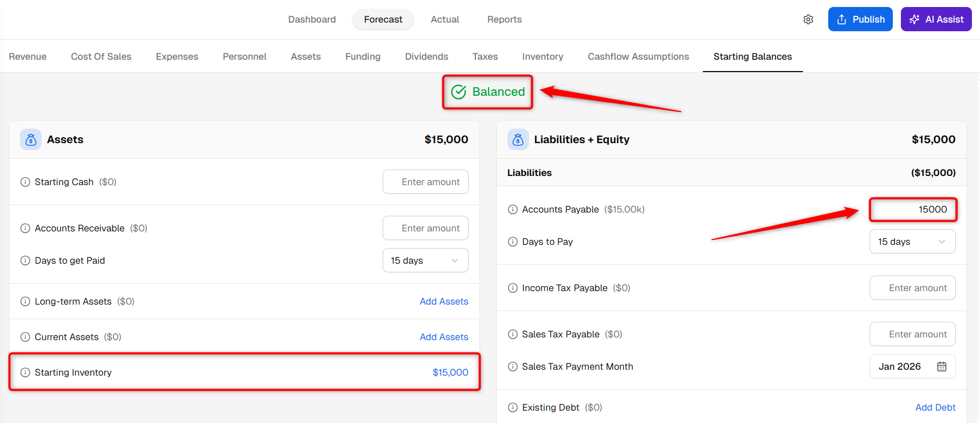Open the Taxes sub-tab
The height and width of the screenshot is (423, 980).
coord(485,57)
